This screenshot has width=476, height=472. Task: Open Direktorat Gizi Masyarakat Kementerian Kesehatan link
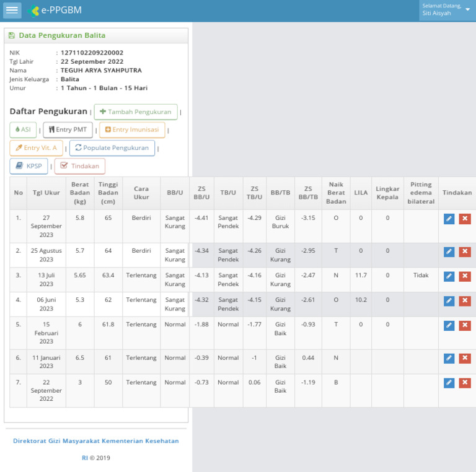tap(96, 441)
